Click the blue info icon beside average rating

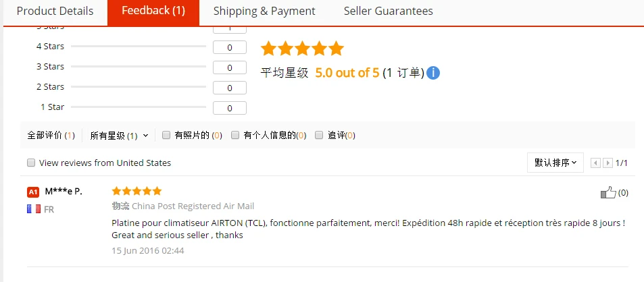[433, 73]
